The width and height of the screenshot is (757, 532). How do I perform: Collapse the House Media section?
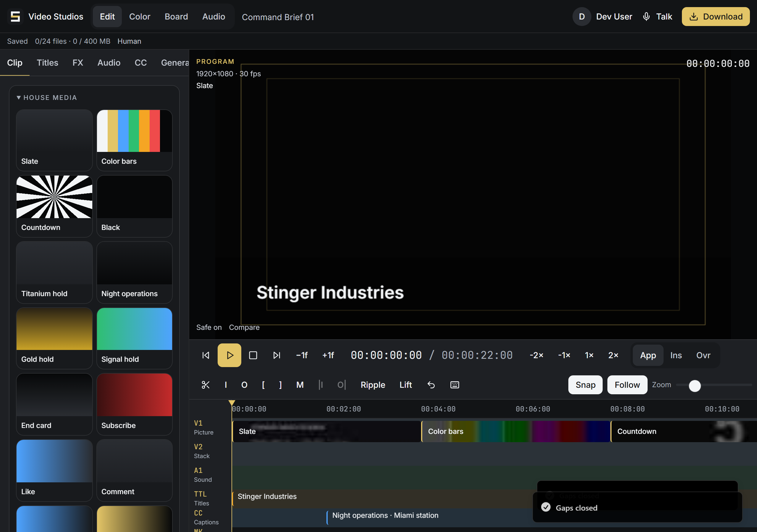[47, 98]
